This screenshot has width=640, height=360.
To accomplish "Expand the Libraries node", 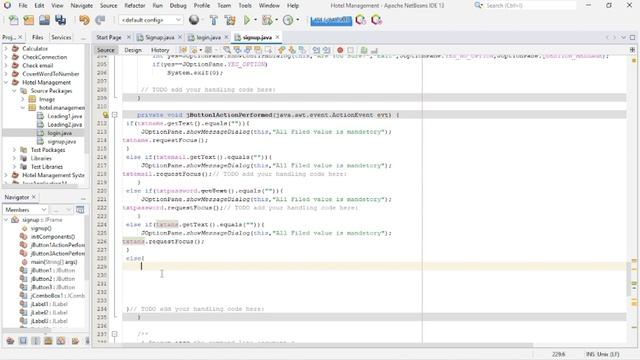I will click(14, 158).
